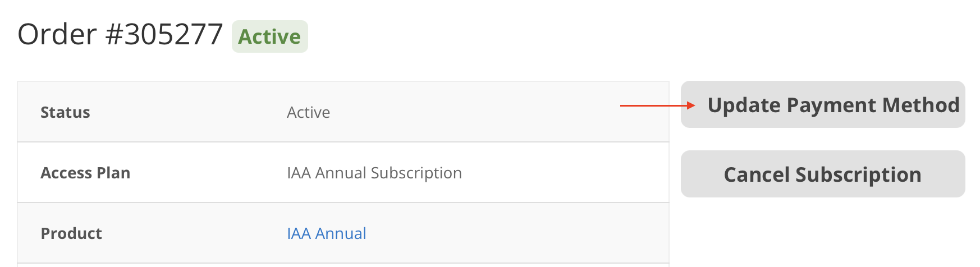Click the Status row label

coord(65,112)
